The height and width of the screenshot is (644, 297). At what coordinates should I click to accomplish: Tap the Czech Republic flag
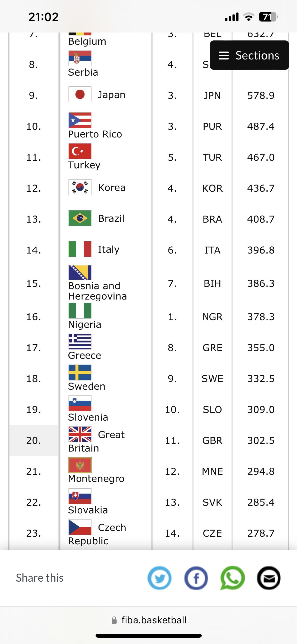tap(80, 527)
